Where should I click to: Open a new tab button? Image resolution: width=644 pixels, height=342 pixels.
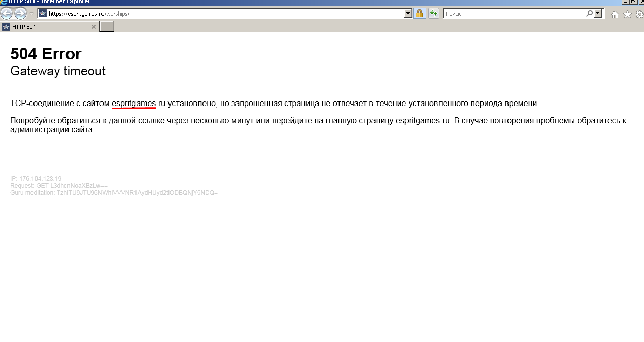click(107, 27)
